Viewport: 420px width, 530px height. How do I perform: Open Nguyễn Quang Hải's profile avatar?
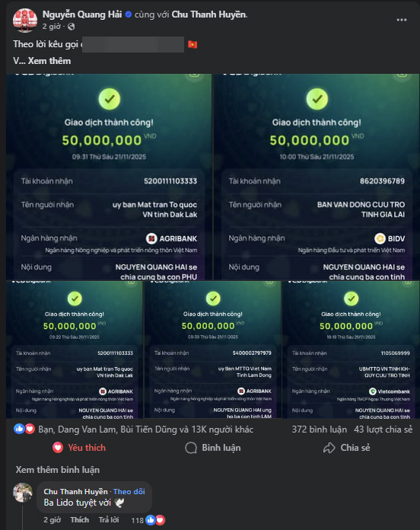[x=25, y=21]
